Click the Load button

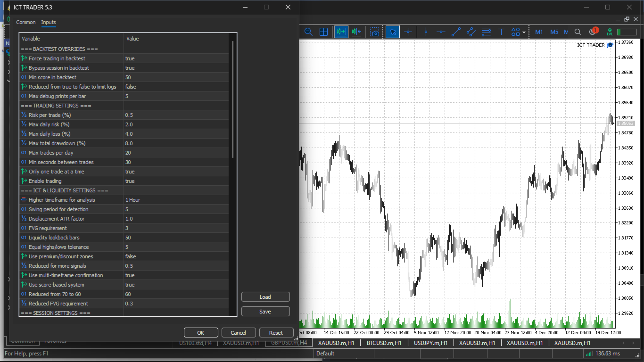pos(265,297)
